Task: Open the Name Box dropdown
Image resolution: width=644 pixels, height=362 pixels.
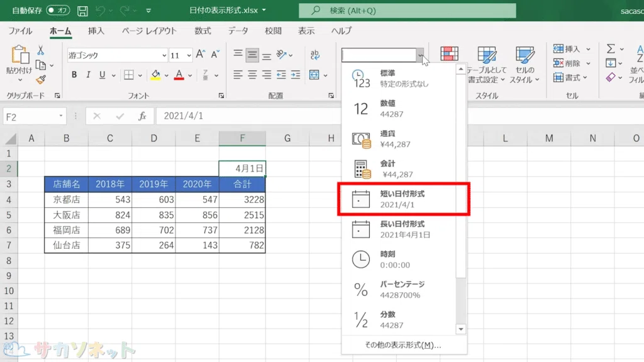Action: [x=61, y=116]
